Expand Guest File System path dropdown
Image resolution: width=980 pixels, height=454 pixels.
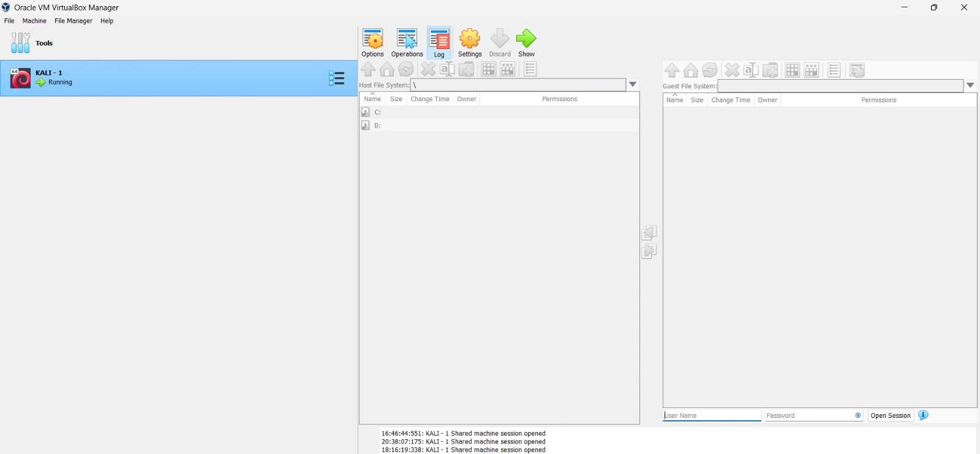point(971,86)
